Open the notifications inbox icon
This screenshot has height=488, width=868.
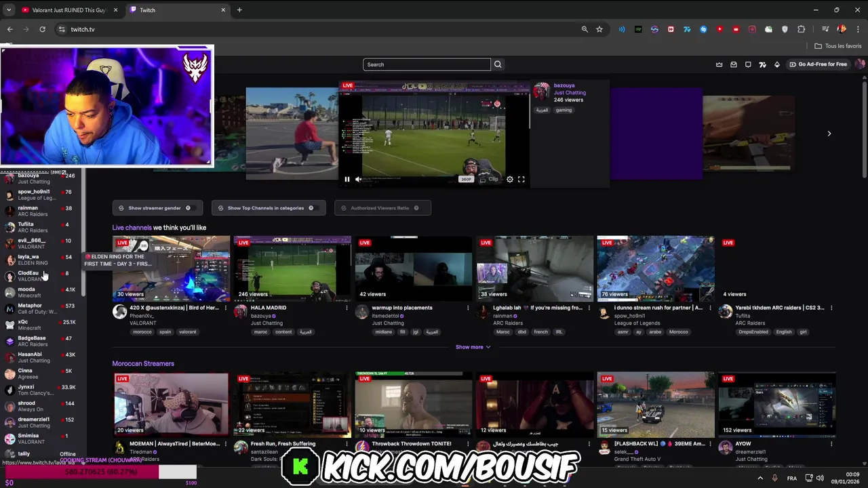[x=734, y=64]
